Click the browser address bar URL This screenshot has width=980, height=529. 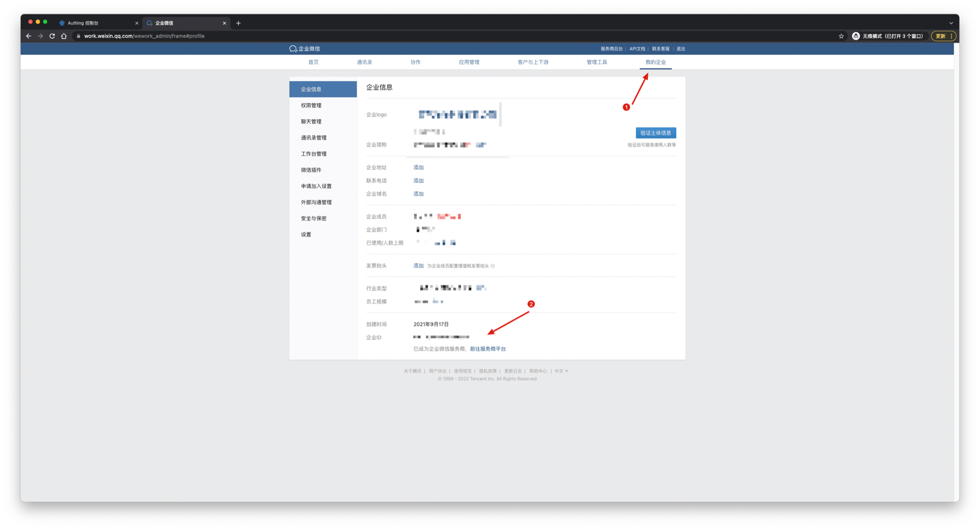click(144, 36)
